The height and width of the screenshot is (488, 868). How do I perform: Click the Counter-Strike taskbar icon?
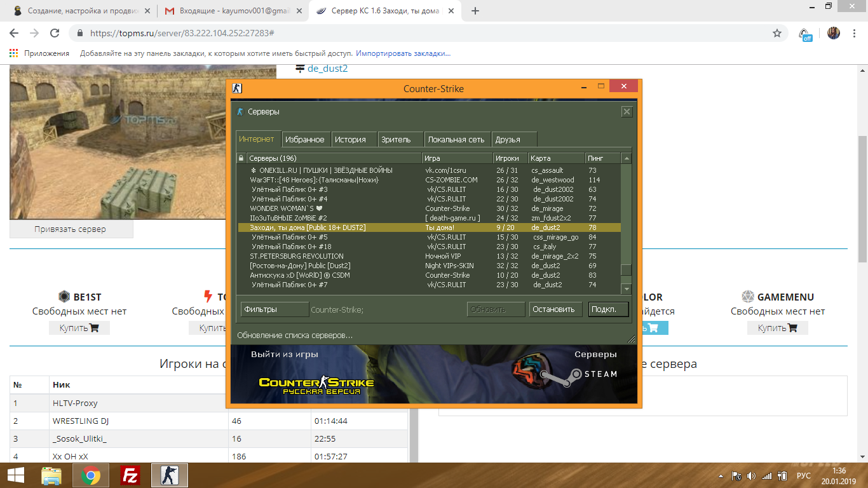click(169, 475)
